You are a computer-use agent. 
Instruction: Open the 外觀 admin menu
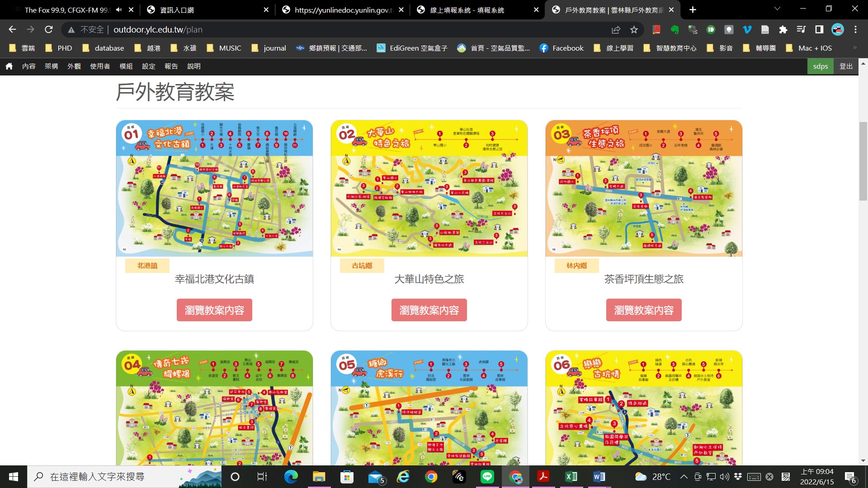coord(74,66)
